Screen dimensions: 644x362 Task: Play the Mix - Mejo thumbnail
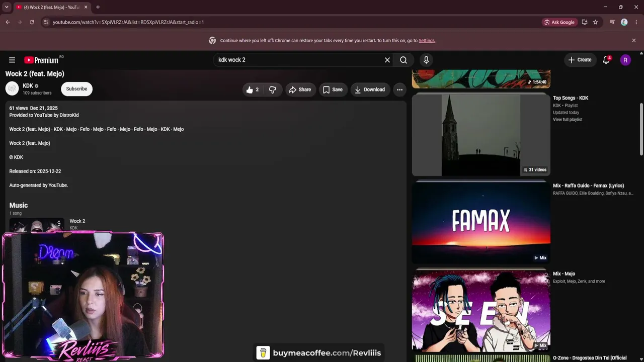pos(481,310)
